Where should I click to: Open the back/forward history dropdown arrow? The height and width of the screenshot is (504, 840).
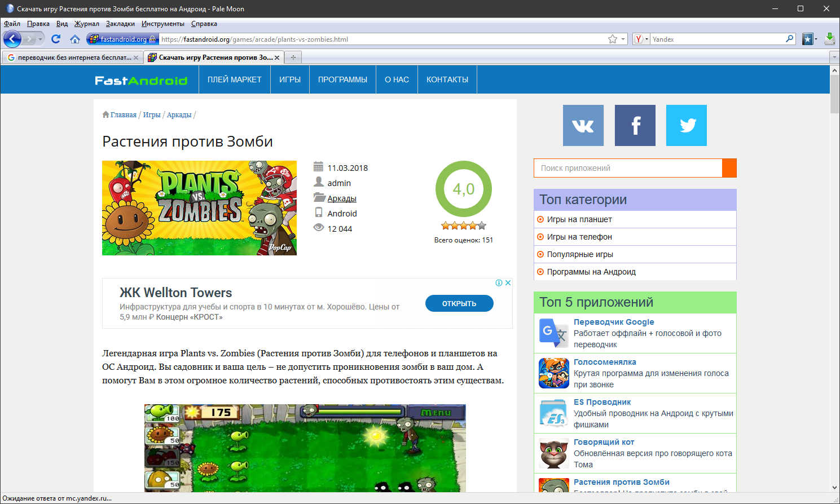tap(40, 39)
